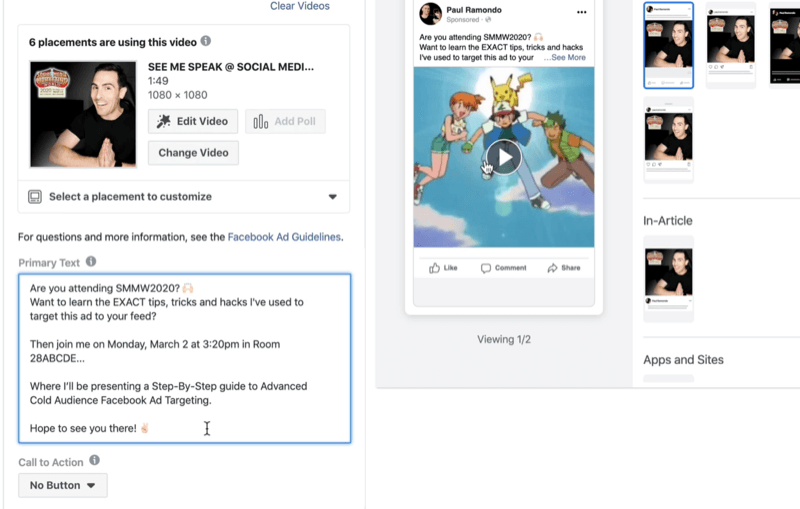Click Share in the ad preview
The width and height of the screenshot is (800, 509).
coord(563,268)
